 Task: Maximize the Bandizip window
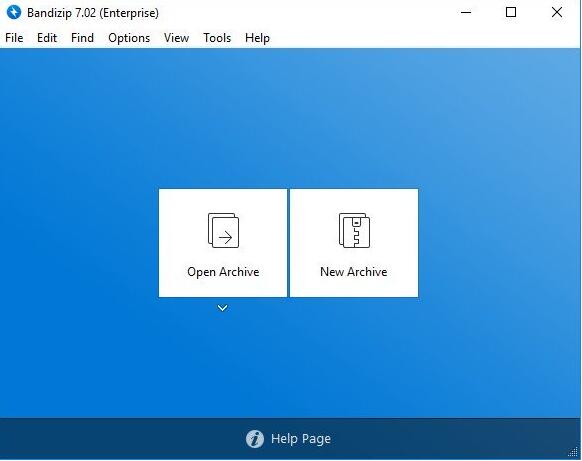click(x=511, y=12)
